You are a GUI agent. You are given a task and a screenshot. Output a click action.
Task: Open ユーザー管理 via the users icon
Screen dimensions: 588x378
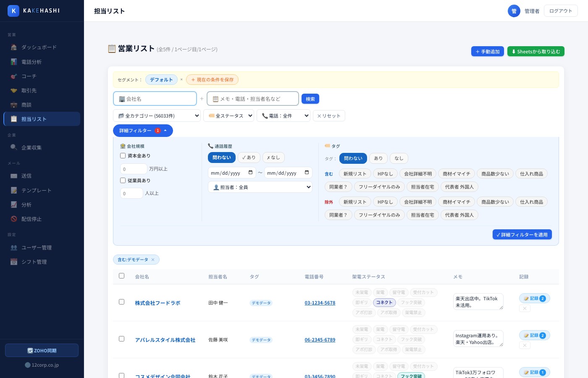point(14,247)
